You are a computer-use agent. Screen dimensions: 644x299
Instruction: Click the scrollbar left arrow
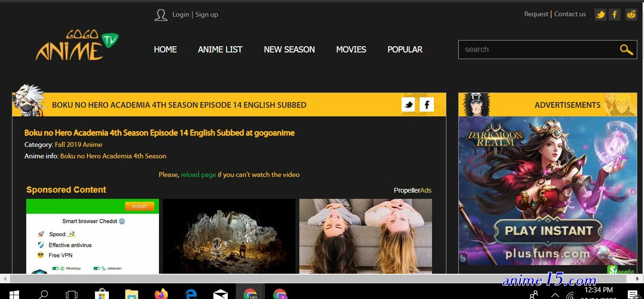pos(5,278)
